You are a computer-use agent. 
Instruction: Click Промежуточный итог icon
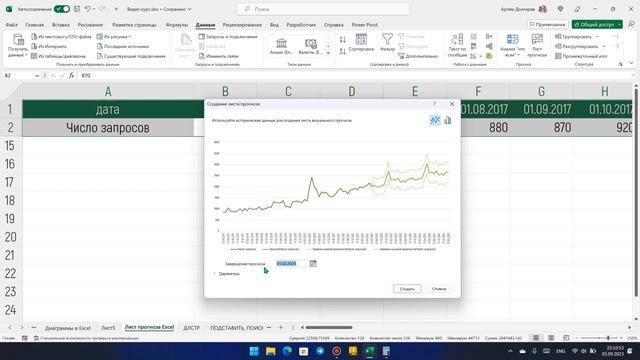[x=558, y=56]
